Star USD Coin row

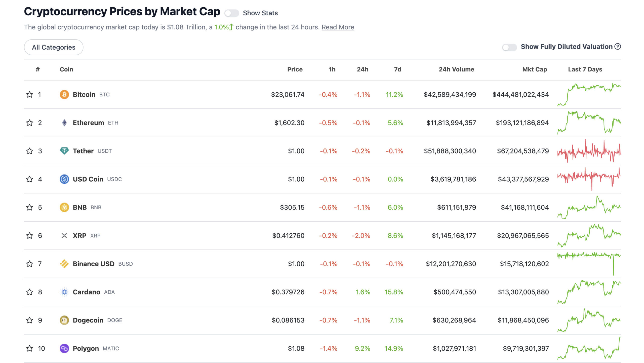[29, 179]
